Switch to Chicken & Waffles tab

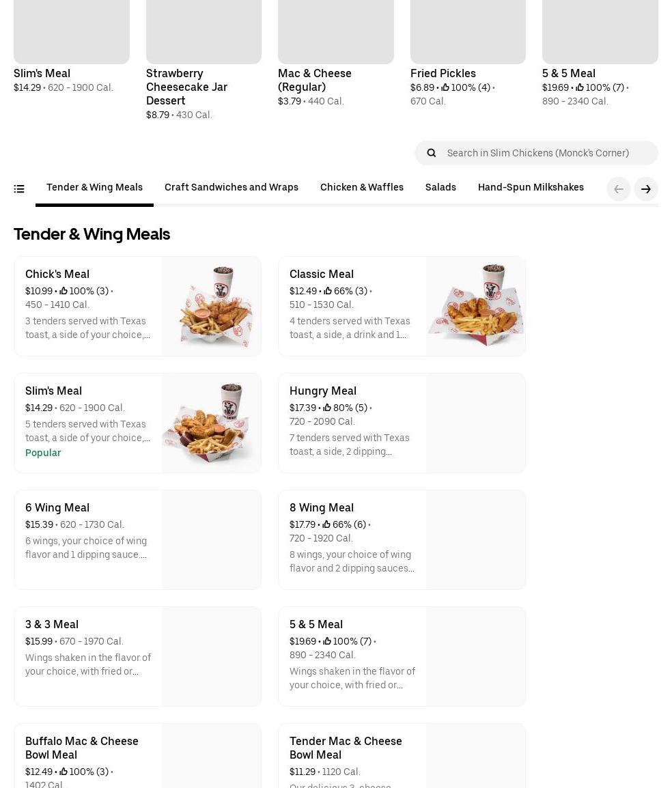[x=361, y=188]
